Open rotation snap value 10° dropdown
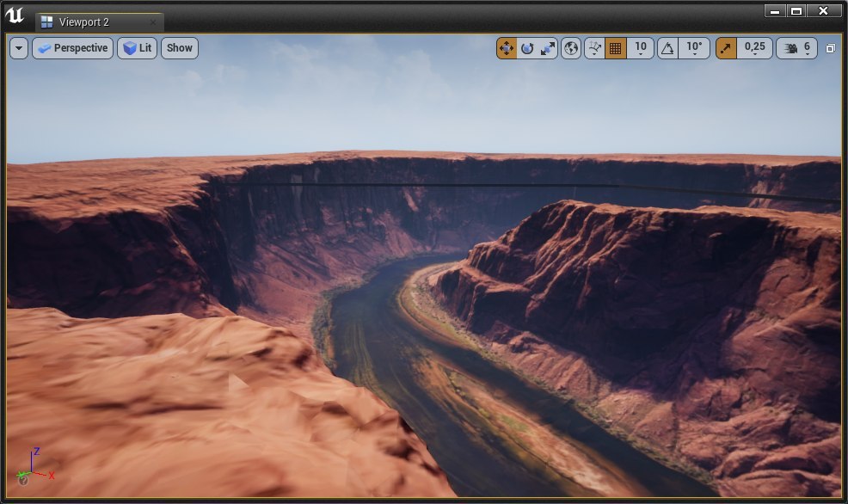Viewport: 848px width, 504px height. pos(694,48)
